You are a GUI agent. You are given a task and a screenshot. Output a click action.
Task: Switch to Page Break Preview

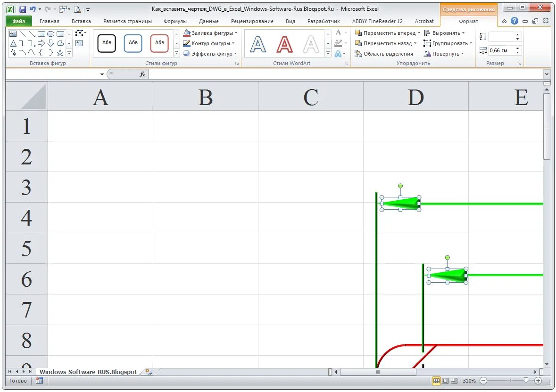click(454, 381)
